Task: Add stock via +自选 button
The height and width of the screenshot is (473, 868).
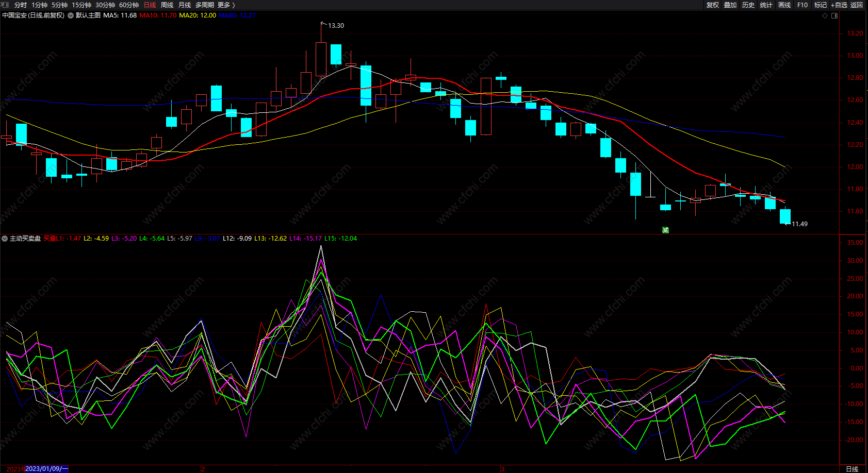Action: [x=839, y=5]
